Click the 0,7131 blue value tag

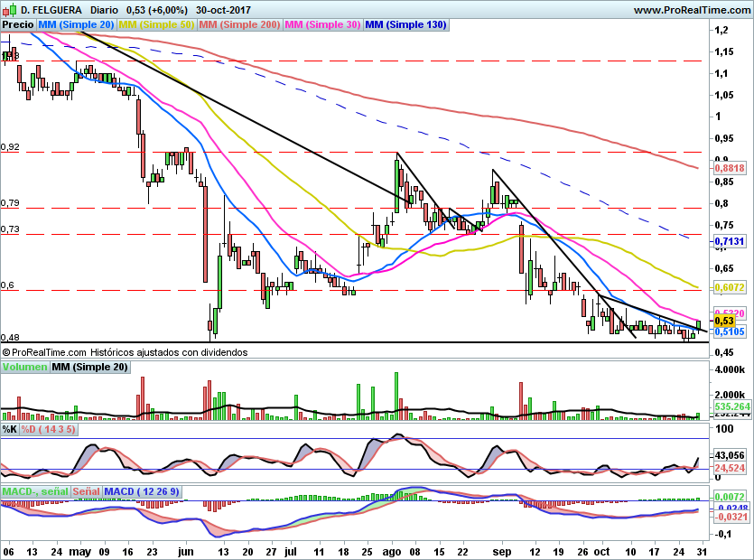click(x=729, y=242)
